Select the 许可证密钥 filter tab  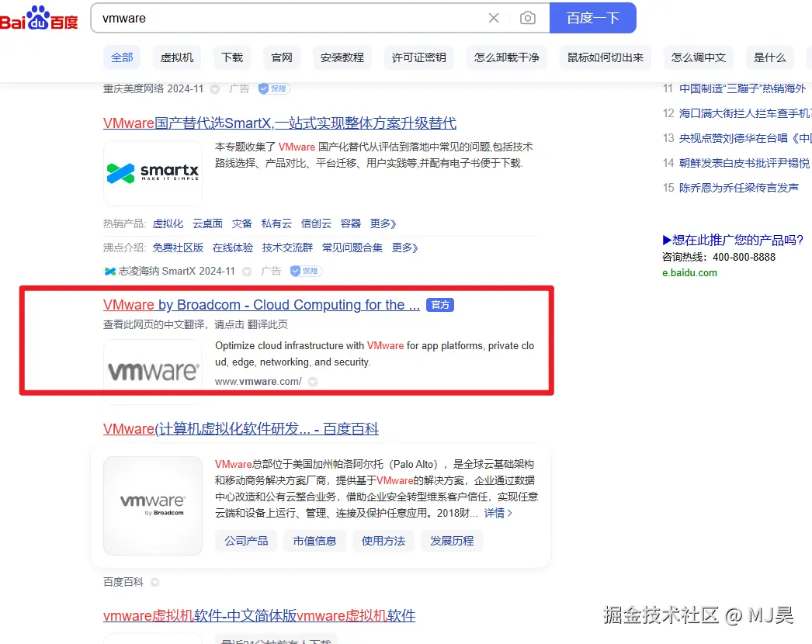(x=418, y=57)
